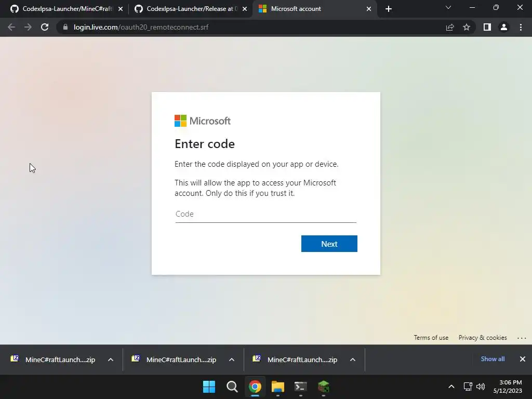Reload the current page
Screen dimensions: 532x399
tap(45, 27)
